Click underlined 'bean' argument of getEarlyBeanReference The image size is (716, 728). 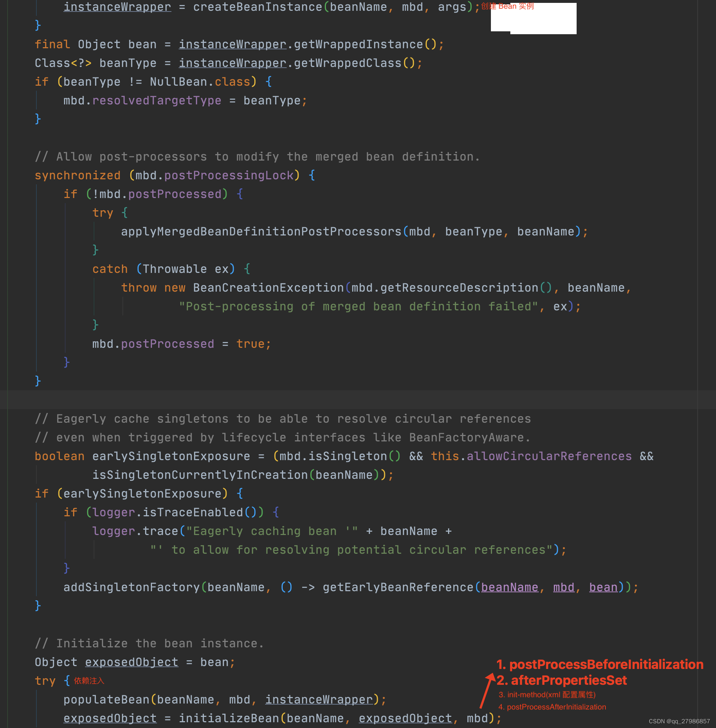[603, 588]
